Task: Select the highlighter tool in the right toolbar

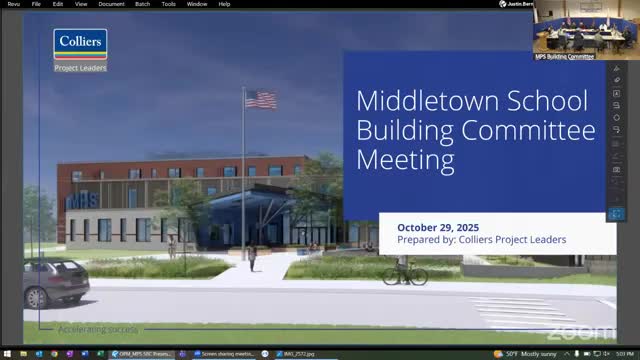Action: click(x=616, y=80)
